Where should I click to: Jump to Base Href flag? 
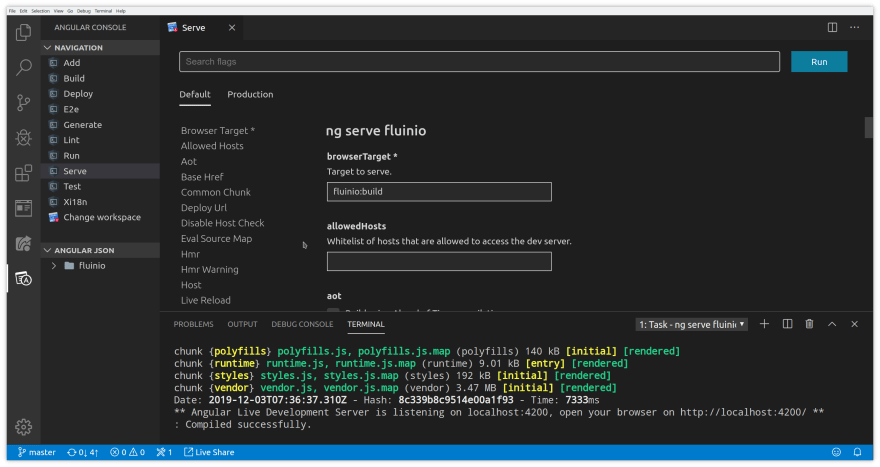(202, 177)
